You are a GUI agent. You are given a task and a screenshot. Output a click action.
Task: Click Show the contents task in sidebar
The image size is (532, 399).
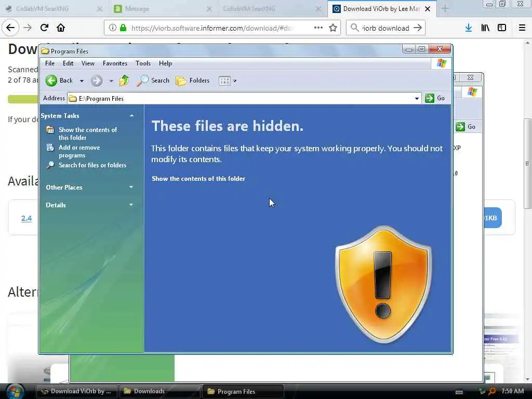point(87,134)
